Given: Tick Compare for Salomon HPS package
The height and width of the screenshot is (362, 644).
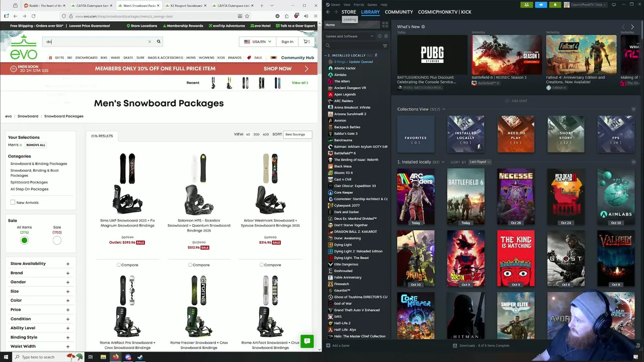Looking at the screenshot, I should (x=190, y=265).
